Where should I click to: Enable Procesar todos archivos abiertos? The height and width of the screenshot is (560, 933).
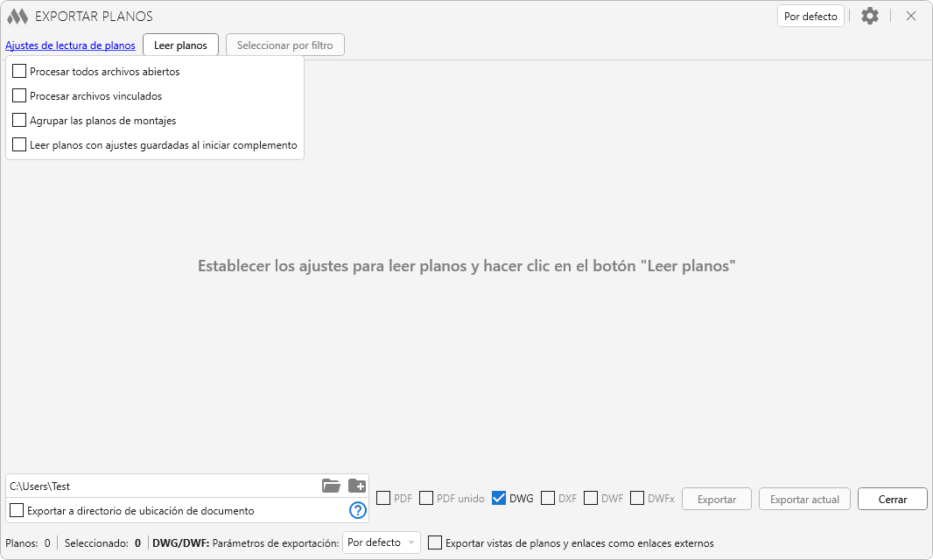tap(19, 71)
